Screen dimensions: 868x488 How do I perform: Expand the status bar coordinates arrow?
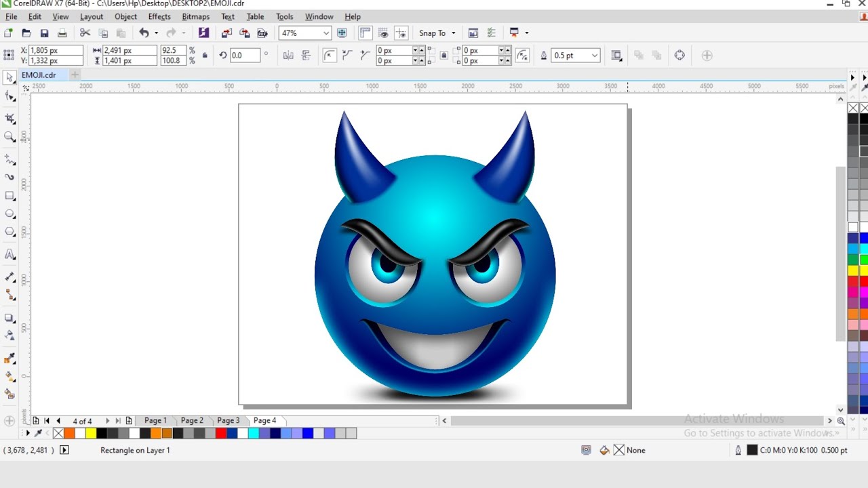64,450
